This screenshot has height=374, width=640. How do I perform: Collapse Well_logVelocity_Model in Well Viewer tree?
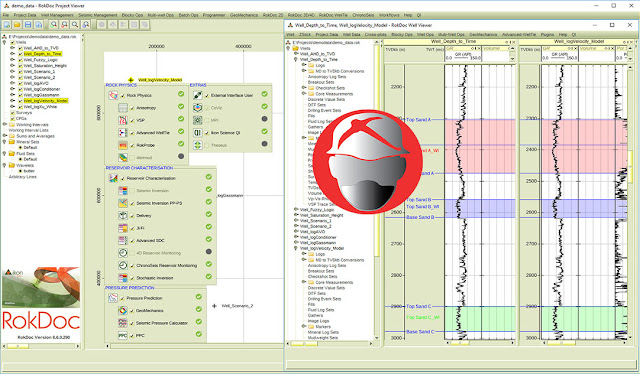coord(296,248)
